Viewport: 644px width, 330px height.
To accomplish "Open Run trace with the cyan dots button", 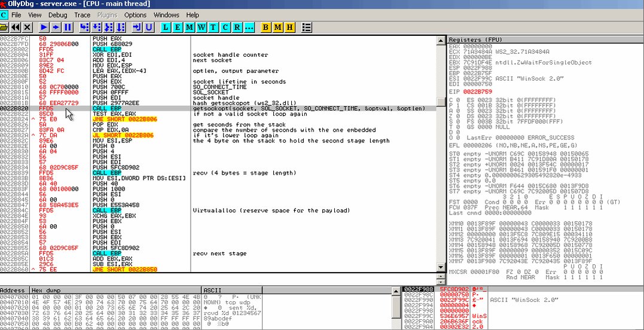I will (x=249, y=27).
